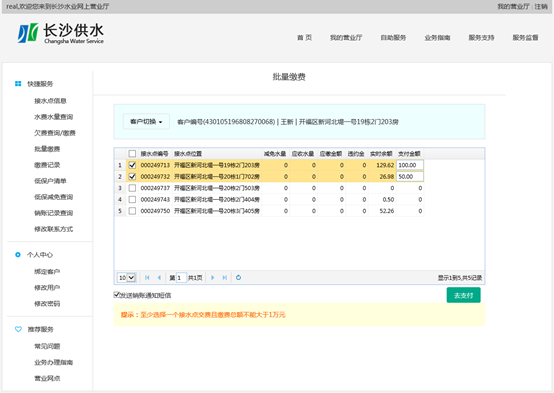Image resolution: width=554 pixels, height=393 pixels.
Task: Click the payment amount field showing 50.00
Action: [x=410, y=176]
